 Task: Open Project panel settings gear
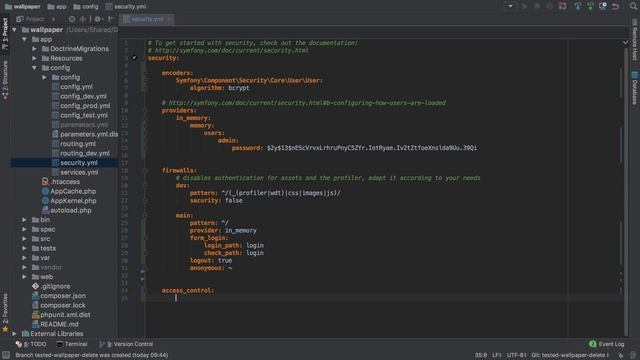(x=98, y=19)
